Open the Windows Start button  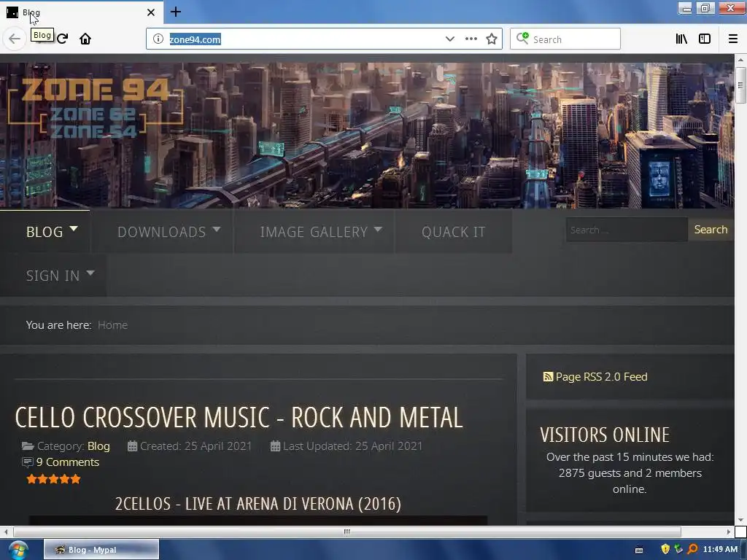coord(18,550)
